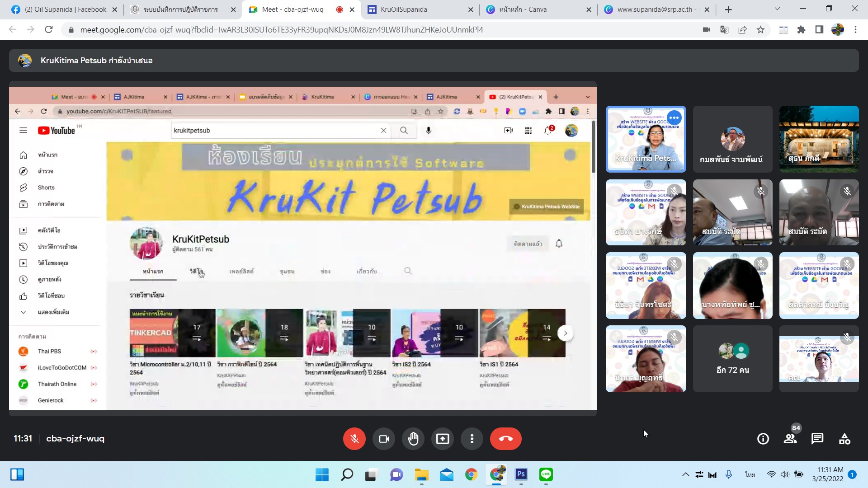Open the chat panel

817,439
